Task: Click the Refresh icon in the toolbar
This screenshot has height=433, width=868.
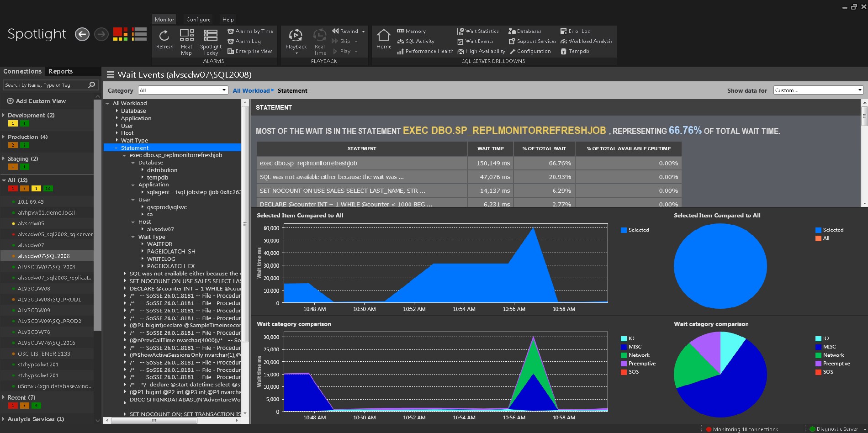Action: point(164,36)
